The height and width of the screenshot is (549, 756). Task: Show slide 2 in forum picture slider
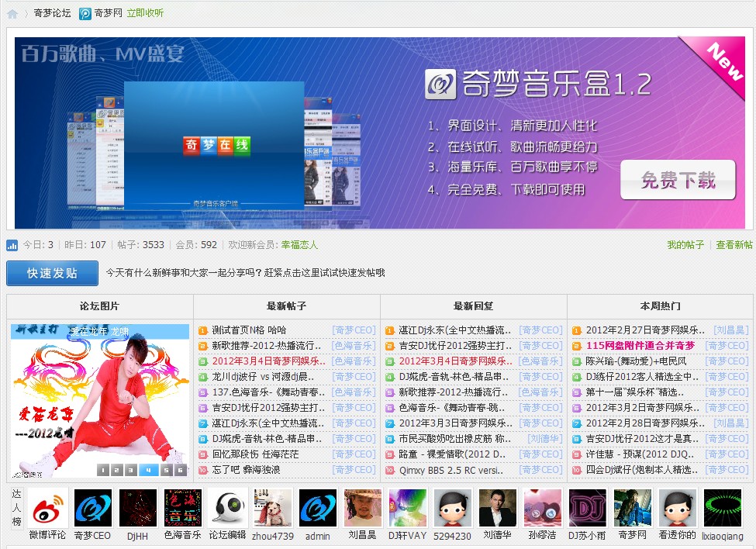[x=116, y=470]
